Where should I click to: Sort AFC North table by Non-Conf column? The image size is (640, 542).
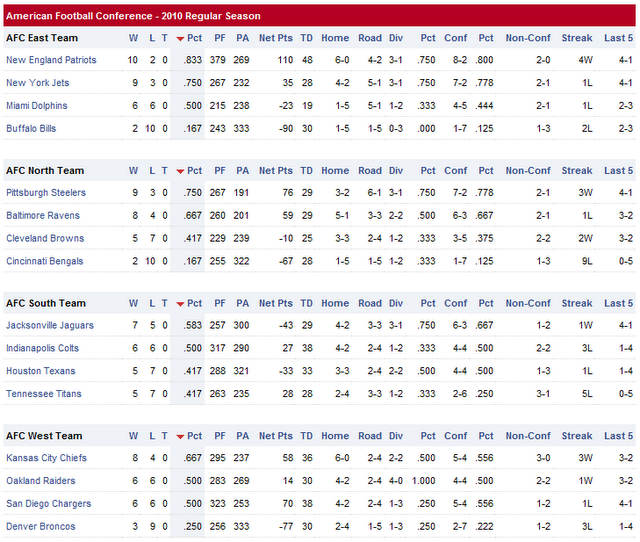[x=528, y=171]
